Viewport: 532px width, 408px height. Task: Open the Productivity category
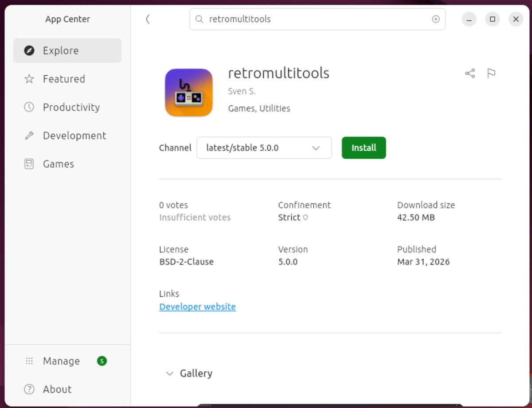pyautogui.click(x=67, y=107)
